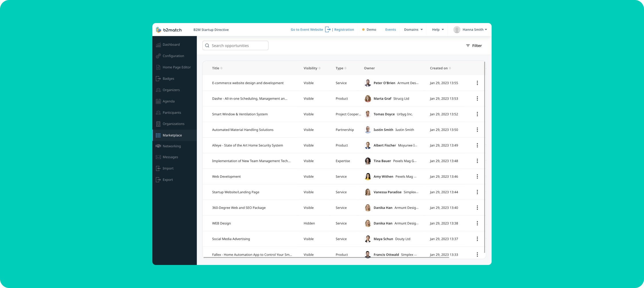The width and height of the screenshot is (644, 288).
Task: Open options for E-commerce website design row
Action: click(477, 83)
